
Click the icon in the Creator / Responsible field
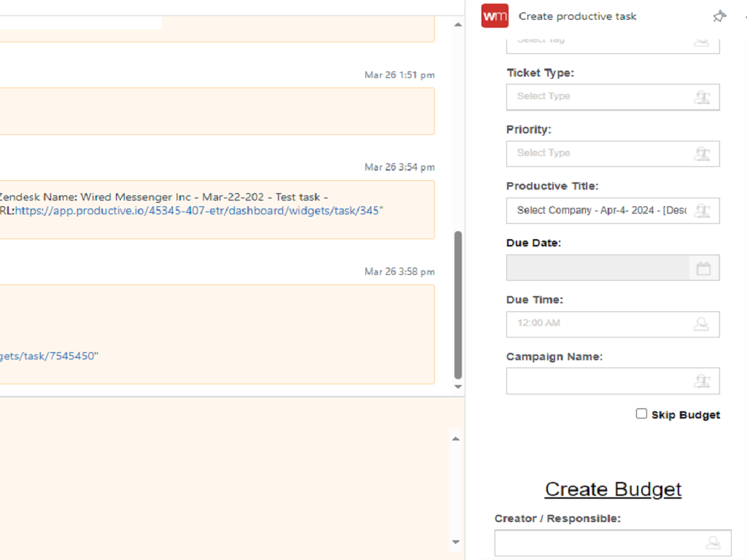713,542
